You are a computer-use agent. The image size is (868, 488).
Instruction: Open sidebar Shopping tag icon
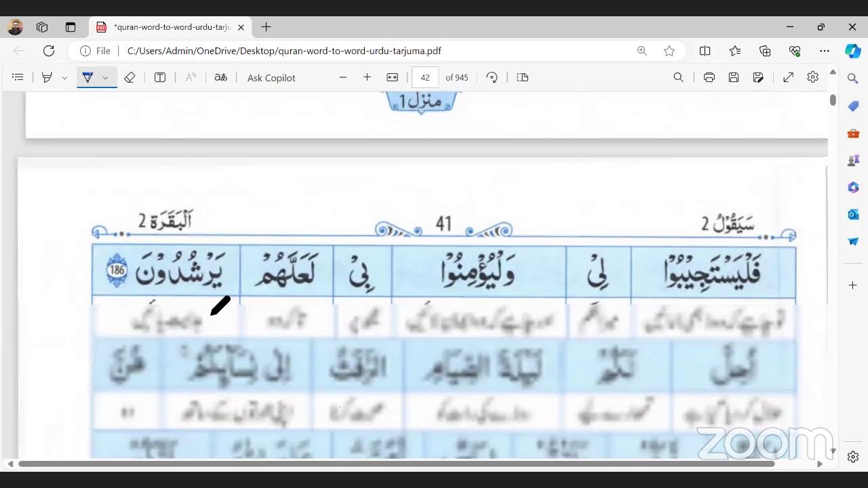click(853, 106)
